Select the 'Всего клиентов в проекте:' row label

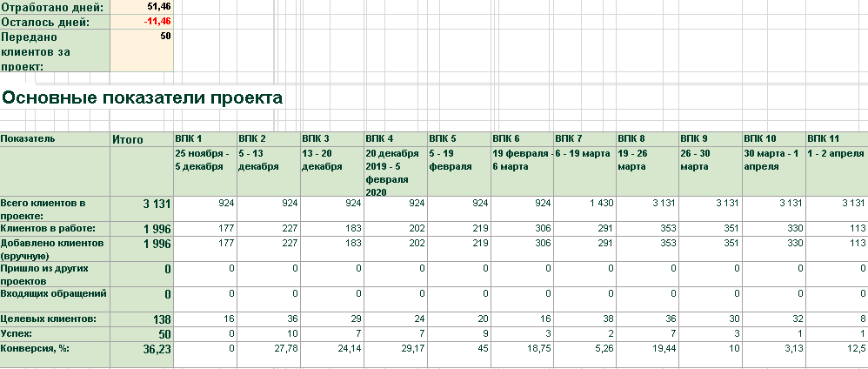(x=55, y=209)
